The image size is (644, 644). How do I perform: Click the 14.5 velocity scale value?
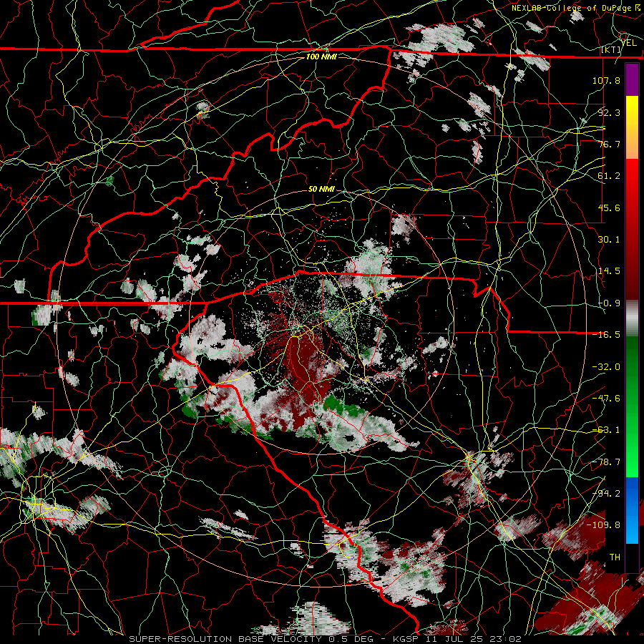[x=609, y=271]
